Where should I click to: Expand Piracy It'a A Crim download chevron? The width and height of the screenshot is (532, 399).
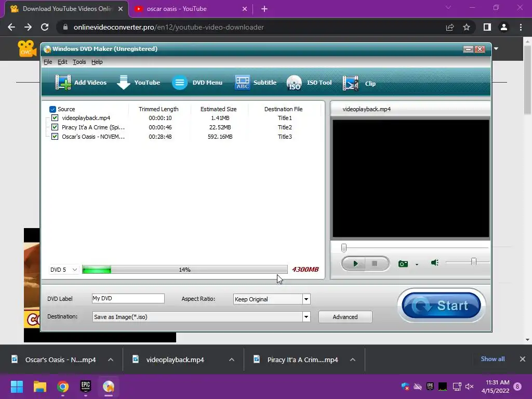pyautogui.click(x=353, y=360)
